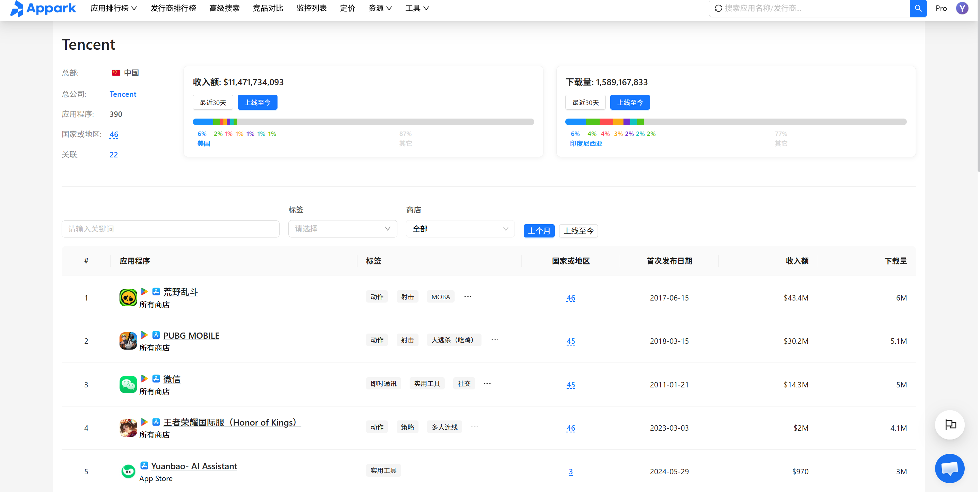Go to 高级搜索 menu
980x492 pixels.
tap(224, 8)
